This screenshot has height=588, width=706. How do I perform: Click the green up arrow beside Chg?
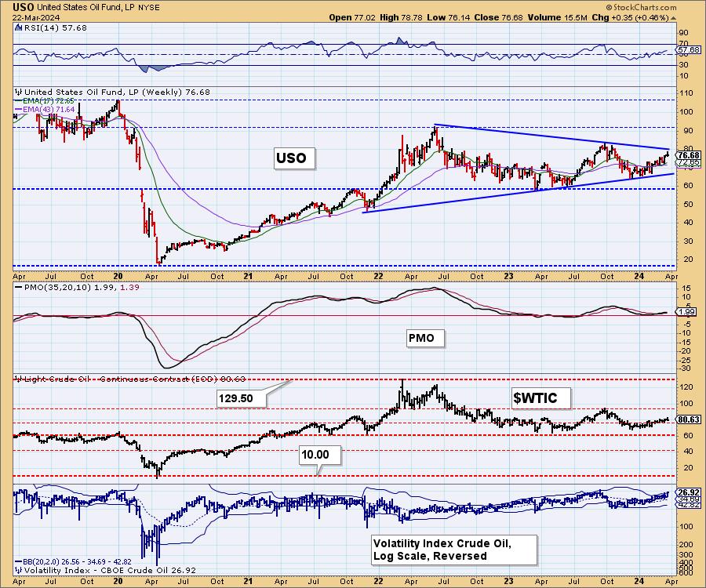click(673, 17)
